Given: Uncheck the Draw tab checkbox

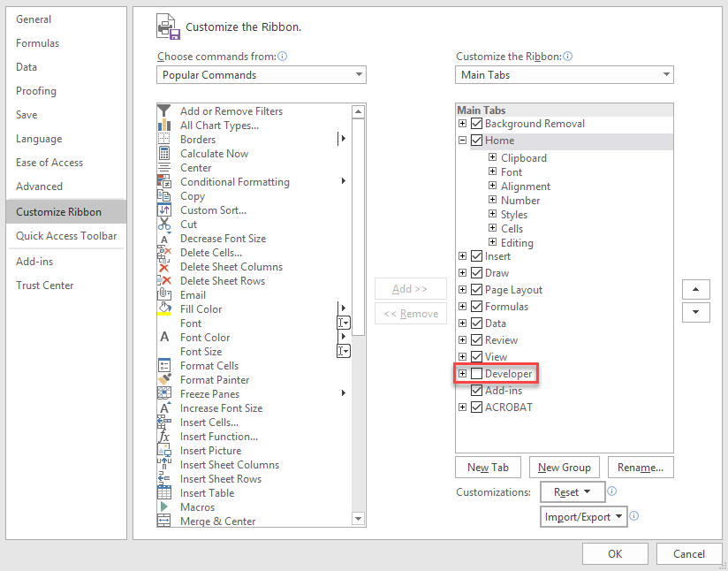Looking at the screenshot, I should click(x=477, y=273).
